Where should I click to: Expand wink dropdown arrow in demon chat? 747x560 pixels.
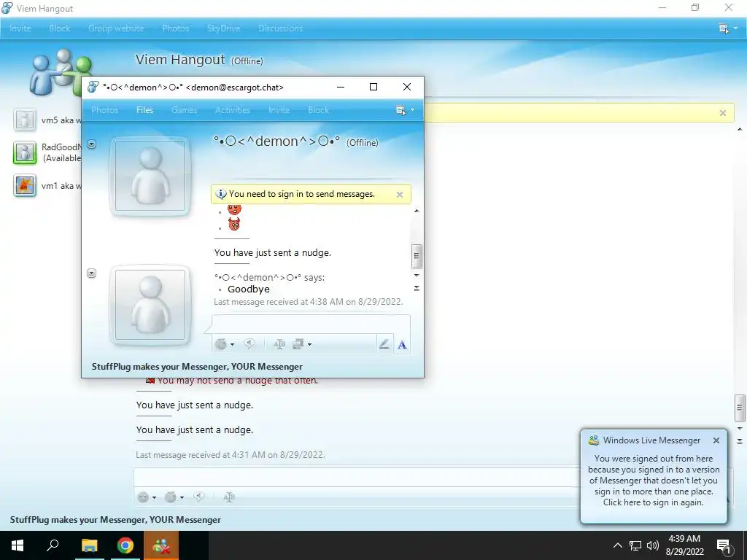(x=232, y=344)
